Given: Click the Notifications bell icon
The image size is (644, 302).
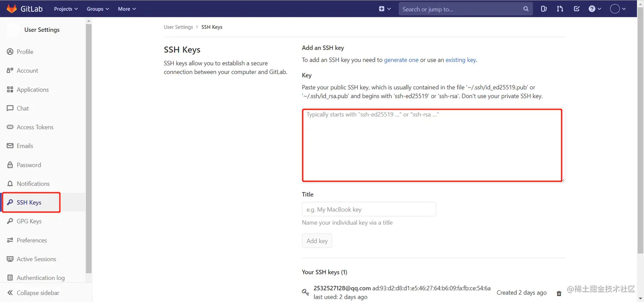Looking at the screenshot, I should click(10, 184).
